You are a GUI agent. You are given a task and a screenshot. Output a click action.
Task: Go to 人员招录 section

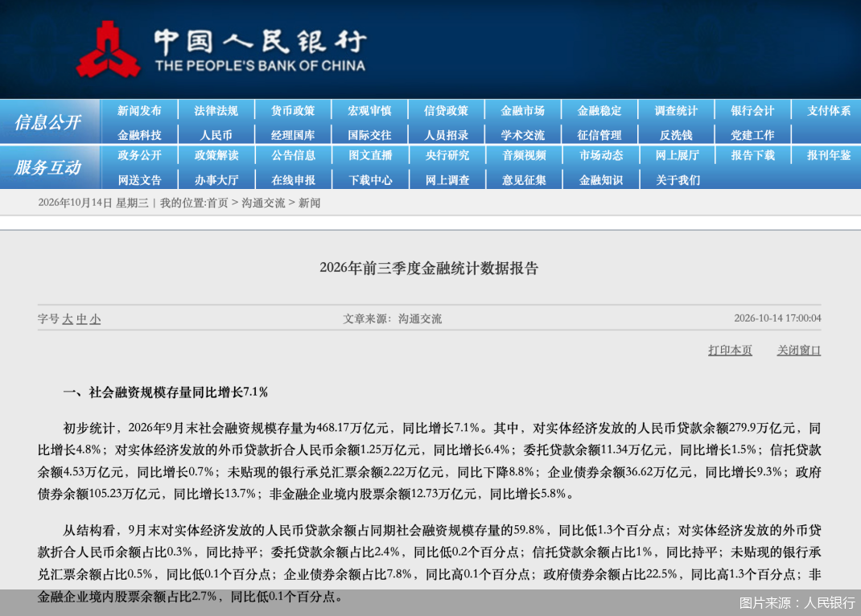click(446, 135)
